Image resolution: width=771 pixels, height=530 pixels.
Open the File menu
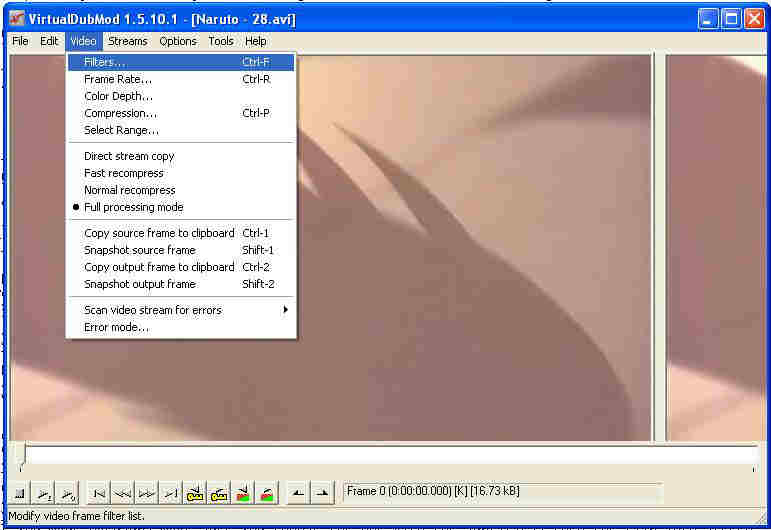[x=20, y=41]
